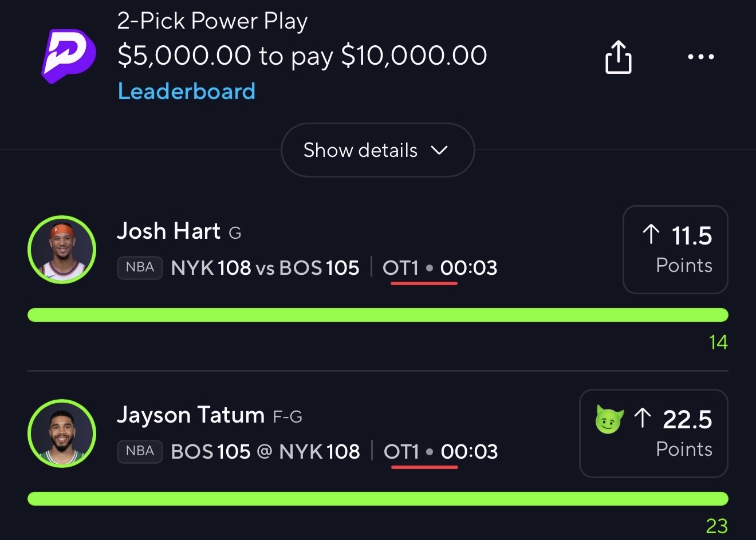Click the NBA badge under Josh Hart
The height and width of the screenshot is (540, 756).
tap(140, 267)
